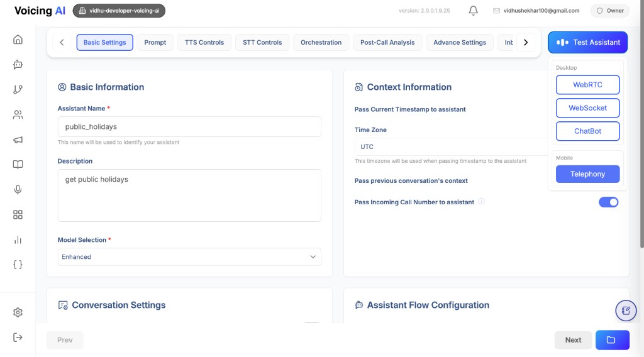The width and height of the screenshot is (644, 357).
Task: Choose WebSocket test option
Action: coord(588,108)
